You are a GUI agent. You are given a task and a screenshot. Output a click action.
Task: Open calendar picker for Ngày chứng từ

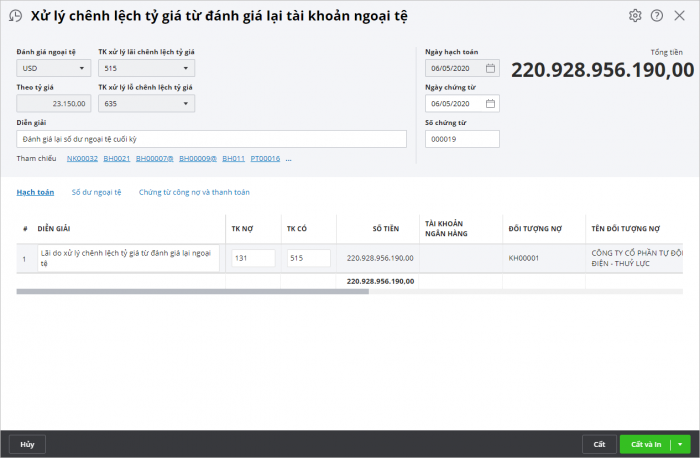(x=490, y=103)
